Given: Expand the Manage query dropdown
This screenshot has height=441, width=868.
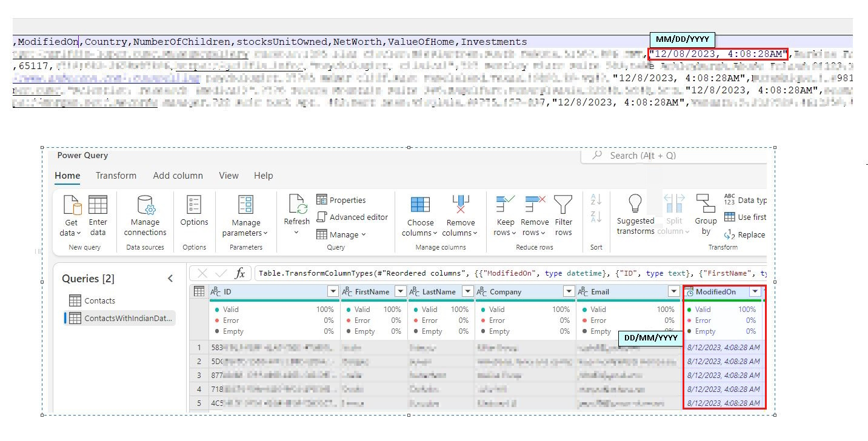Looking at the screenshot, I should pos(341,234).
